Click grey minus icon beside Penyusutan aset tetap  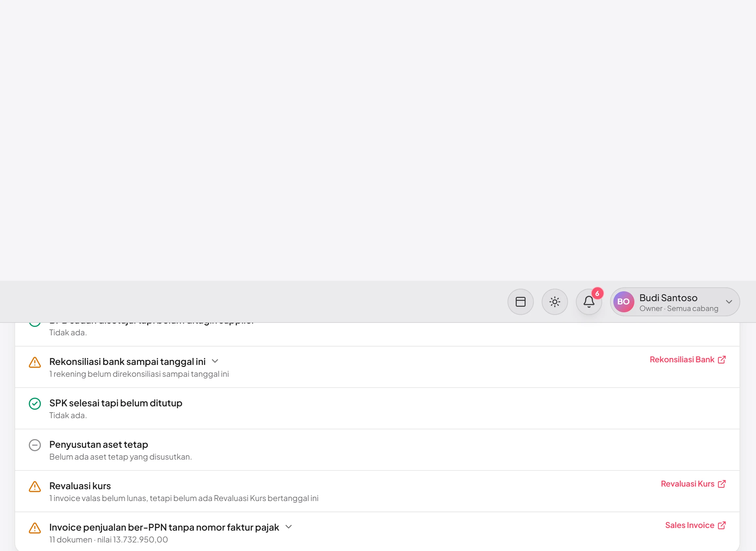35,445
